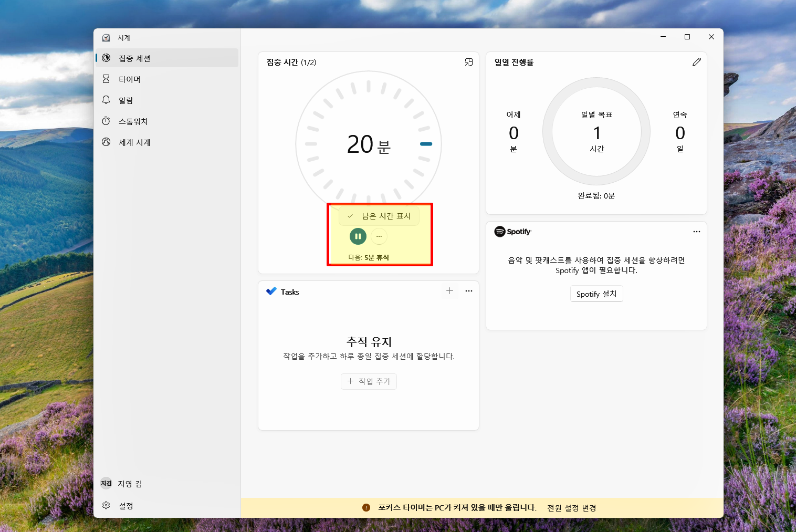This screenshot has width=796, height=532.
Task: Maximize the Clock window
Action: 687,37
